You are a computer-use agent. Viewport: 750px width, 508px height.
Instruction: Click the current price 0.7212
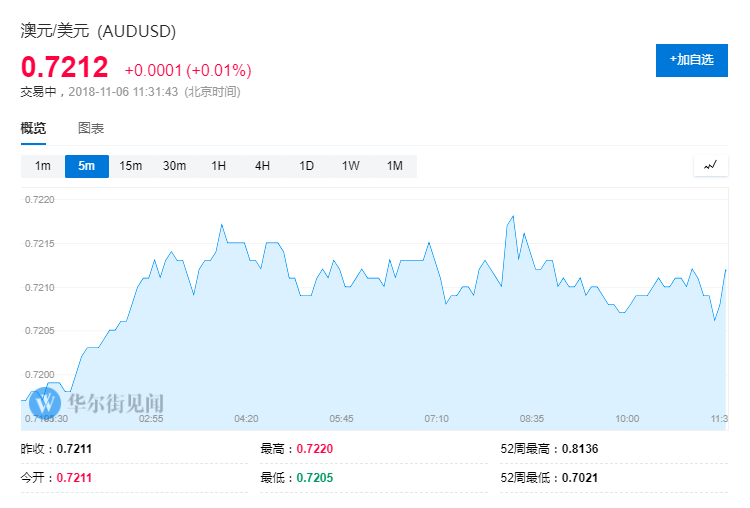(64, 68)
